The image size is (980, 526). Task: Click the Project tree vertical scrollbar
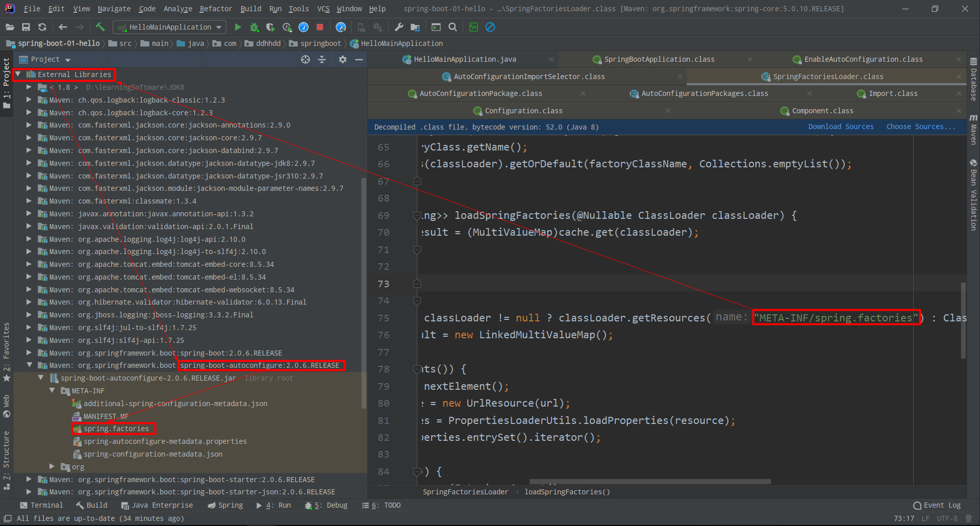click(364, 293)
